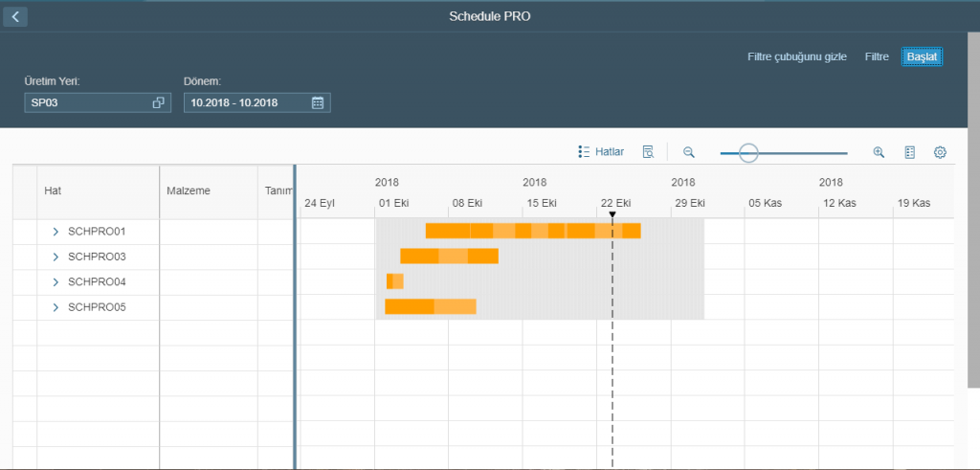Zoom out the Gantt timeline
Image resolution: width=980 pixels, height=470 pixels.
(689, 152)
